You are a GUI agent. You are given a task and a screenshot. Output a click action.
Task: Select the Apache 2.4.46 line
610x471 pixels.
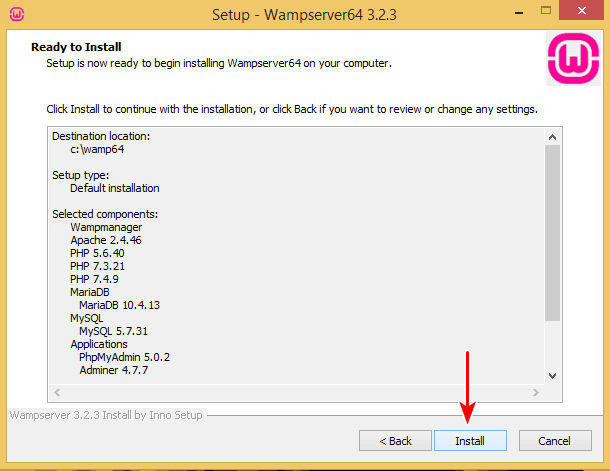tap(106, 240)
